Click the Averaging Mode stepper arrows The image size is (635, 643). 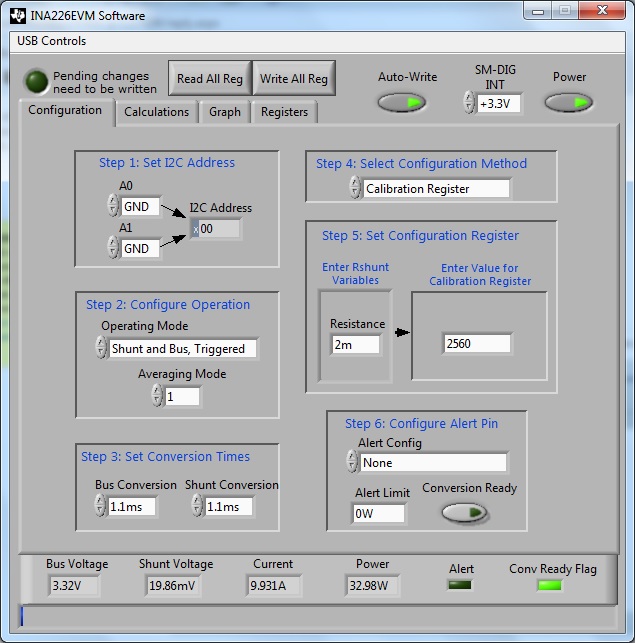[157, 395]
